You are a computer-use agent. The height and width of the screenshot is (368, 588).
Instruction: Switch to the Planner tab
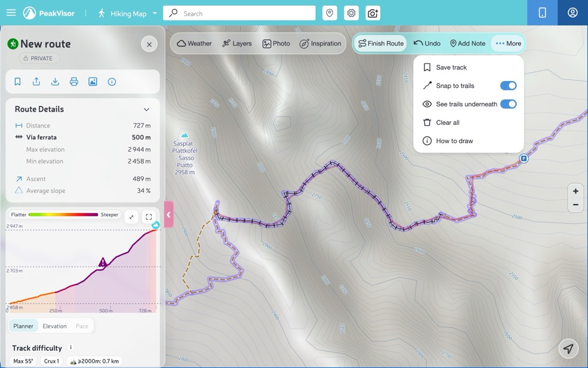coord(23,326)
